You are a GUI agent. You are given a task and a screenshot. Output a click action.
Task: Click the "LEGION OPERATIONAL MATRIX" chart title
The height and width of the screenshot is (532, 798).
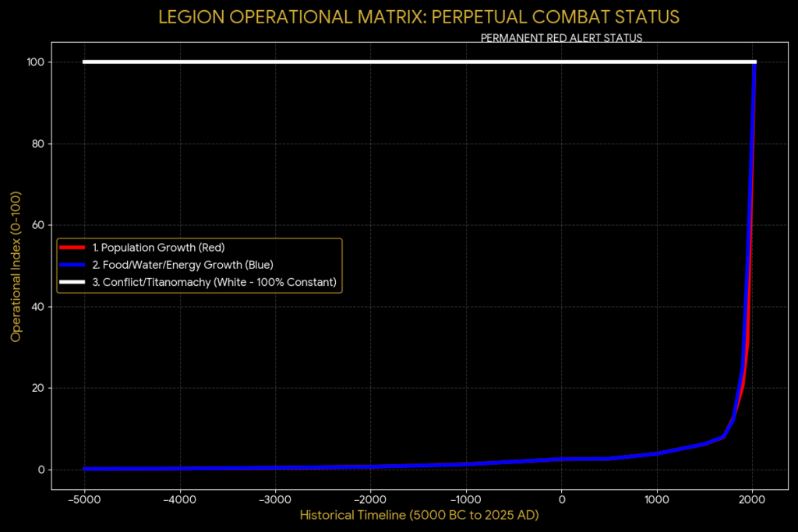420,17
